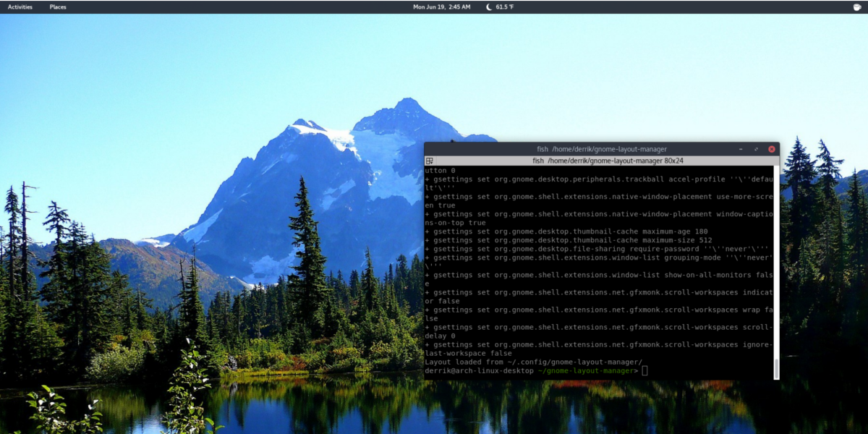Open the Places menu
This screenshot has height=434, width=868.
[58, 7]
